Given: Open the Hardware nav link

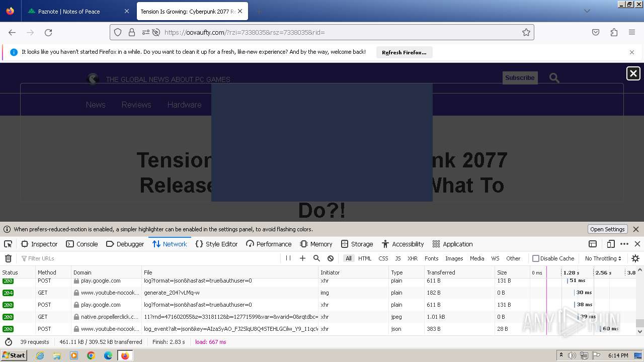Looking at the screenshot, I should pos(184,105).
